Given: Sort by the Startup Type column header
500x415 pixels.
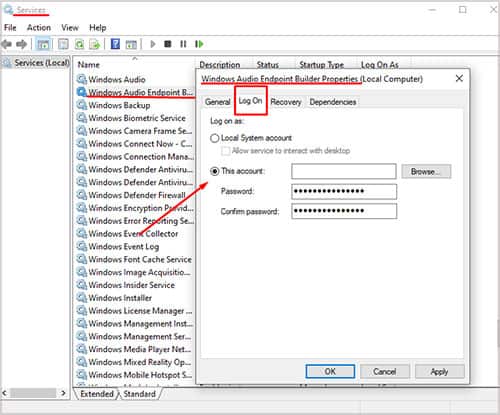Looking at the screenshot, I should coord(321,65).
